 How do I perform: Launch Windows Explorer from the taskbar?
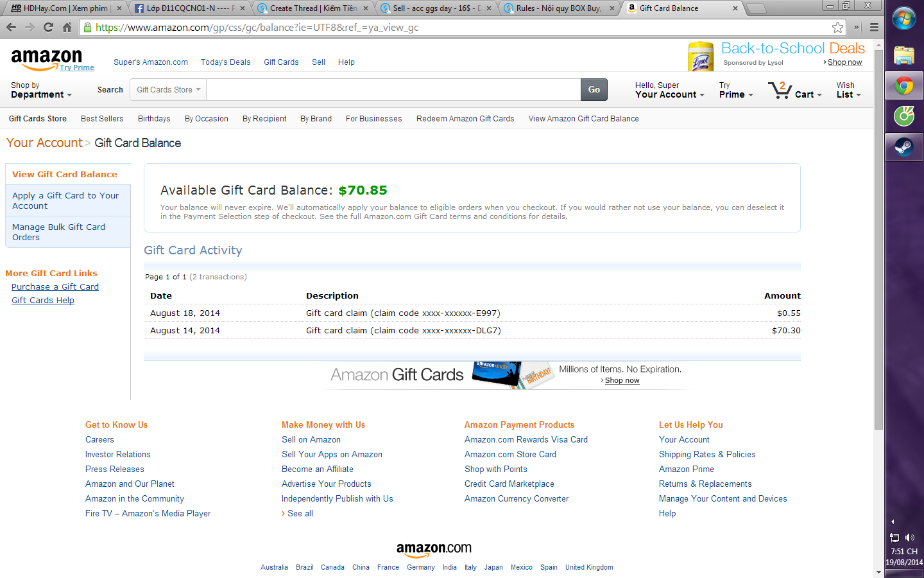pos(903,56)
